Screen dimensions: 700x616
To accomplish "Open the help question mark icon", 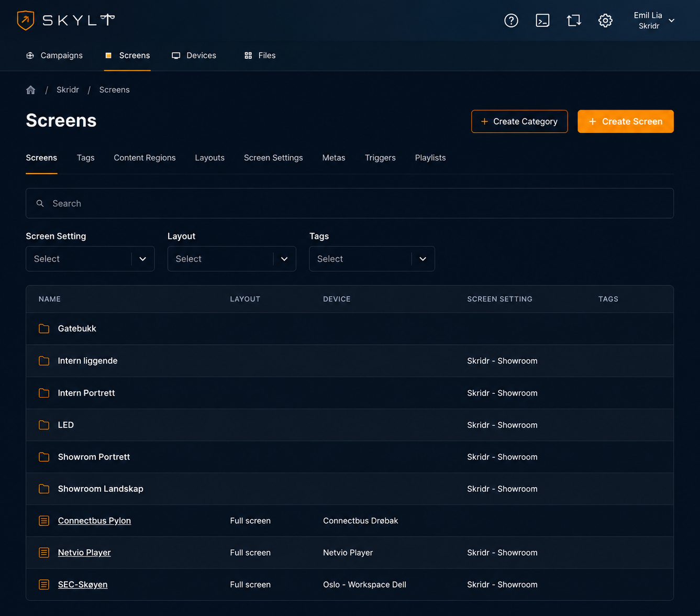I will coord(511,20).
